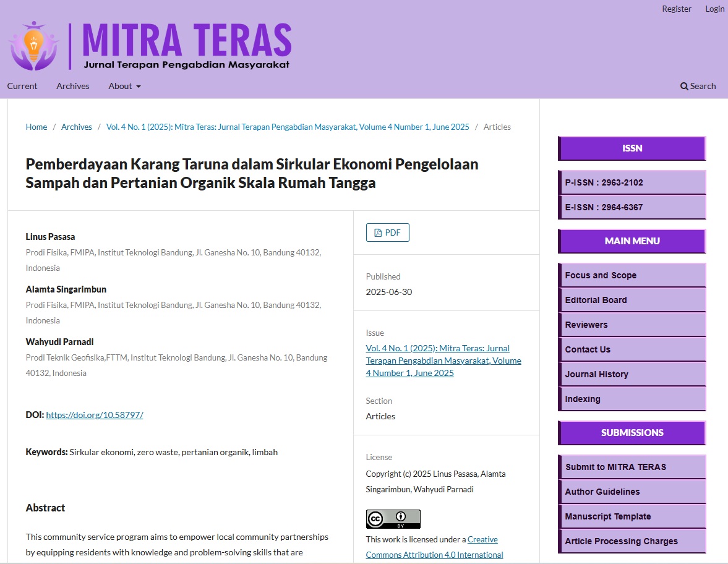Open Contact Us sidebar item
Screen dimensions: 728x564
click(x=632, y=349)
